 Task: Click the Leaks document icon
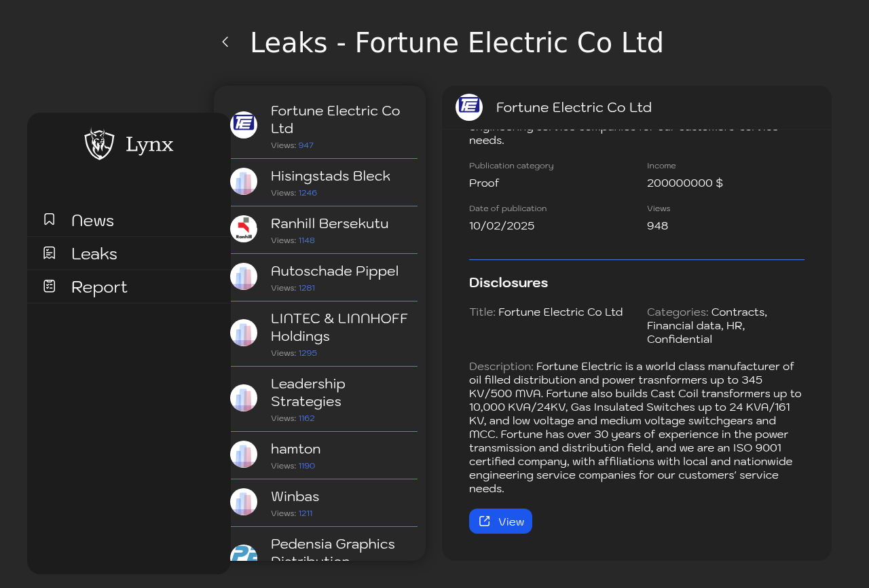point(50,253)
